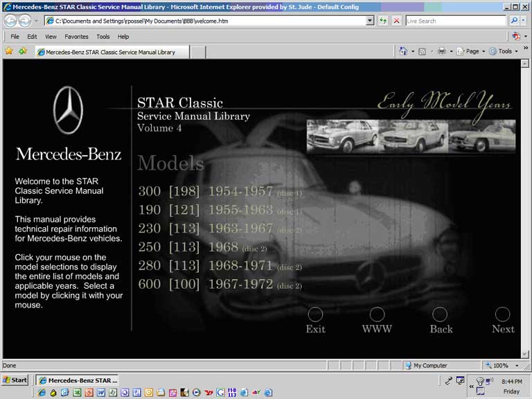This screenshot has height=399, width=532.
Task: Open a new blank tab
Action: 198,52
